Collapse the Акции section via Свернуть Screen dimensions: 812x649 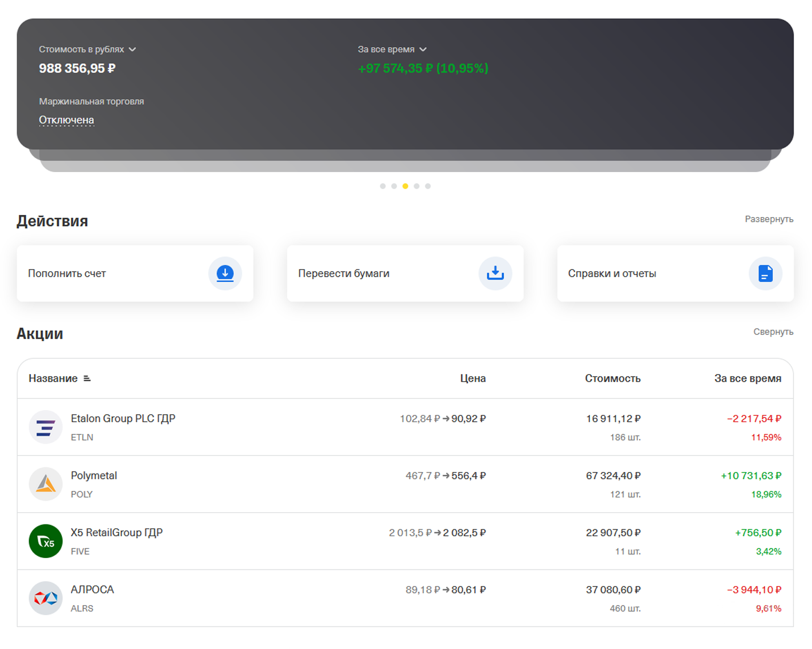773,332
